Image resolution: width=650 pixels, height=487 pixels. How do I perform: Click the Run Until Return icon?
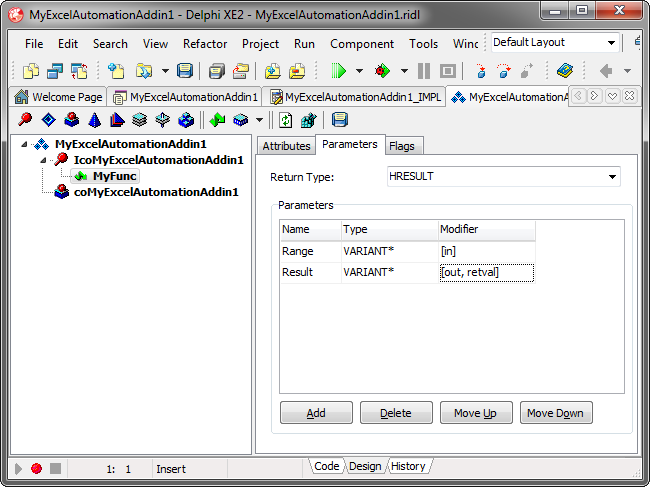click(x=527, y=71)
